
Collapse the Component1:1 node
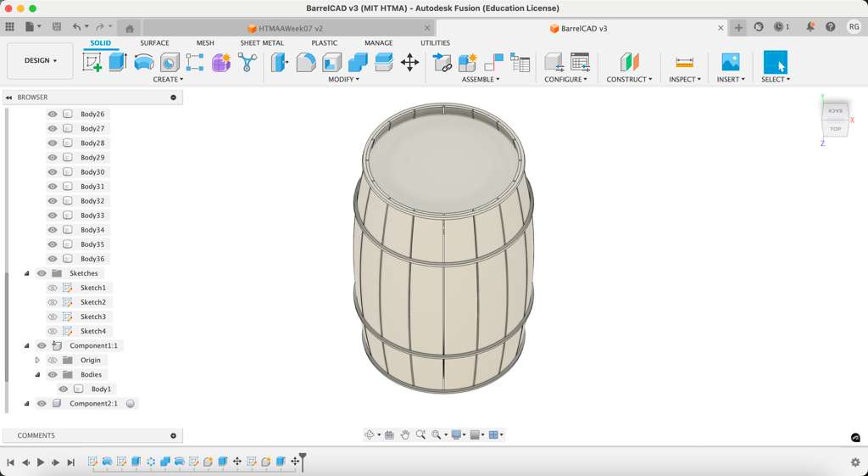(26, 346)
